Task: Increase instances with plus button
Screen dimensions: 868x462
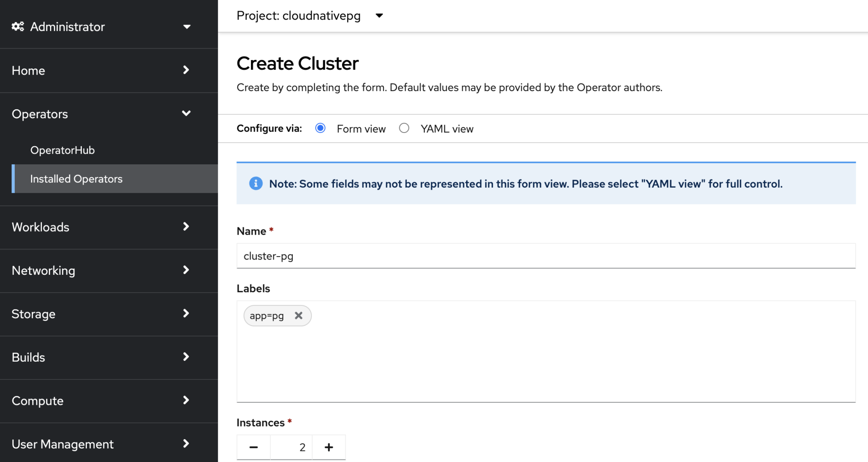Action: [x=329, y=447]
